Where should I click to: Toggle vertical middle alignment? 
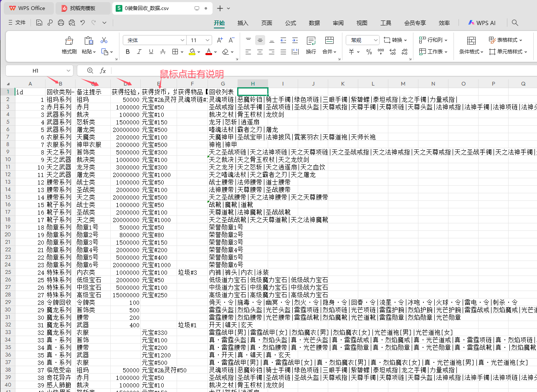(x=260, y=40)
